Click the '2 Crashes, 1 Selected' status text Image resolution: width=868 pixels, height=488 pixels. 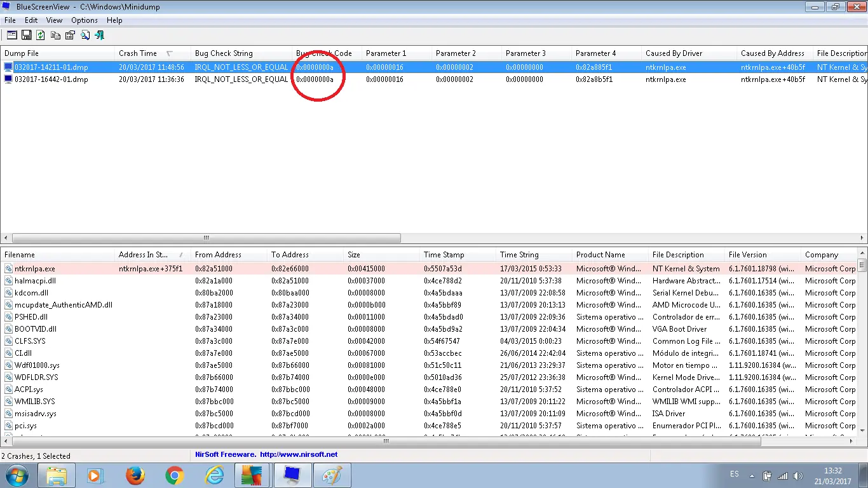[36, 456]
